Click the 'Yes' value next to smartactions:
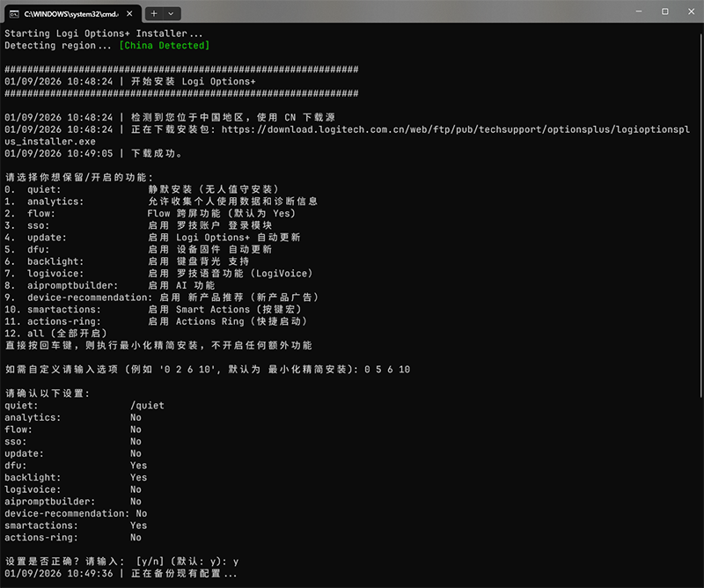Screen dimensions: 704x588 click(138, 526)
